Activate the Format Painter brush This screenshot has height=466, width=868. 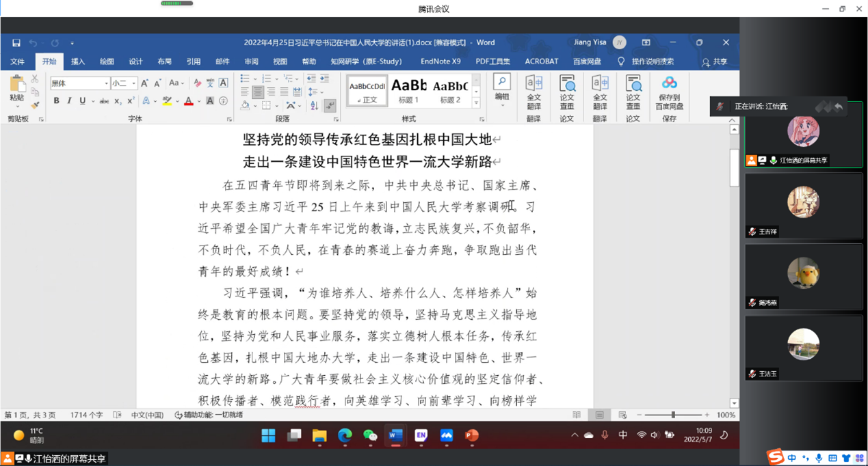pyautogui.click(x=35, y=105)
